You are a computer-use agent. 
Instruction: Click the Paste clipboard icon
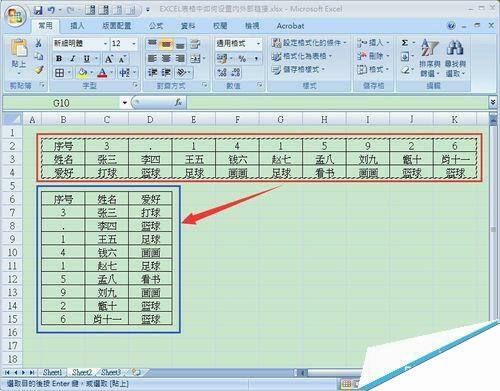tap(19, 49)
